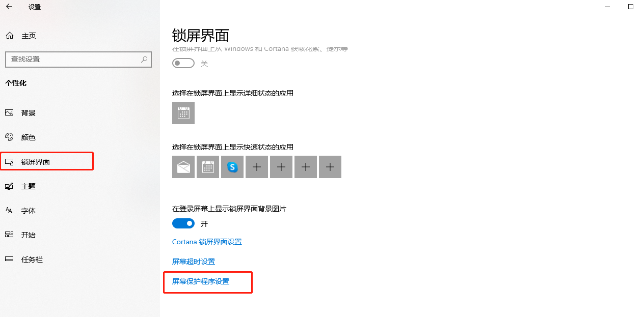The width and height of the screenshot is (644, 317).
Task: Select the calendar detailed status app icon
Action: [x=183, y=113]
